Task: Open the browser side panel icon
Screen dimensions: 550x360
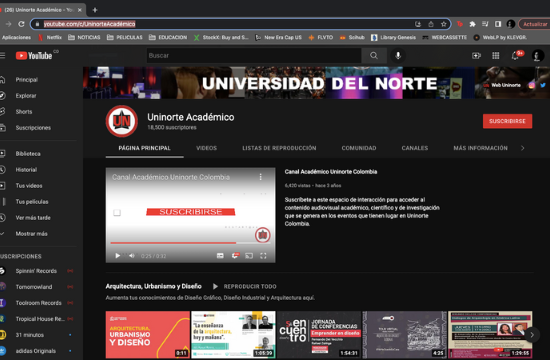Action: [x=498, y=24]
